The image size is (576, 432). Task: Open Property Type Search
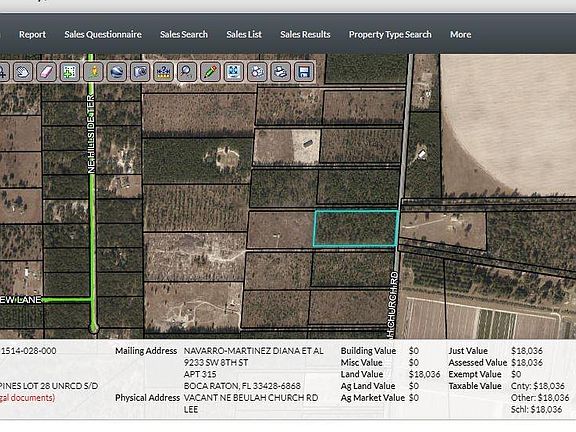click(x=390, y=35)
